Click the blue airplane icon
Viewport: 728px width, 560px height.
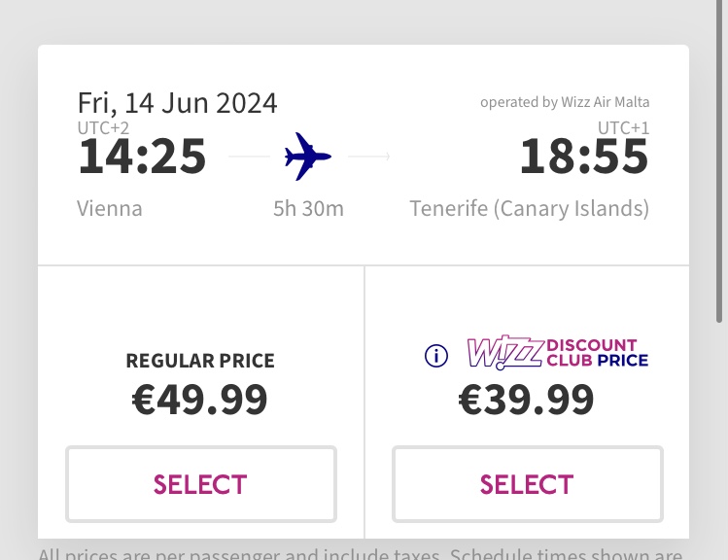coord(308,157)
